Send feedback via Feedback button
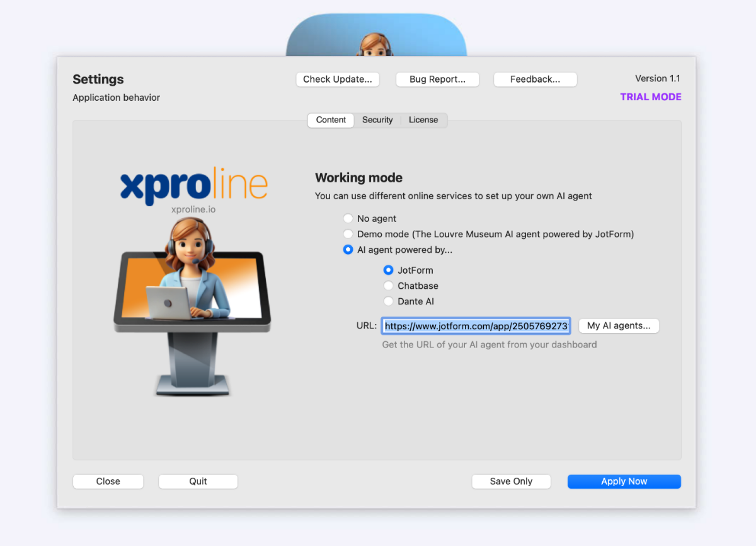 535,79
